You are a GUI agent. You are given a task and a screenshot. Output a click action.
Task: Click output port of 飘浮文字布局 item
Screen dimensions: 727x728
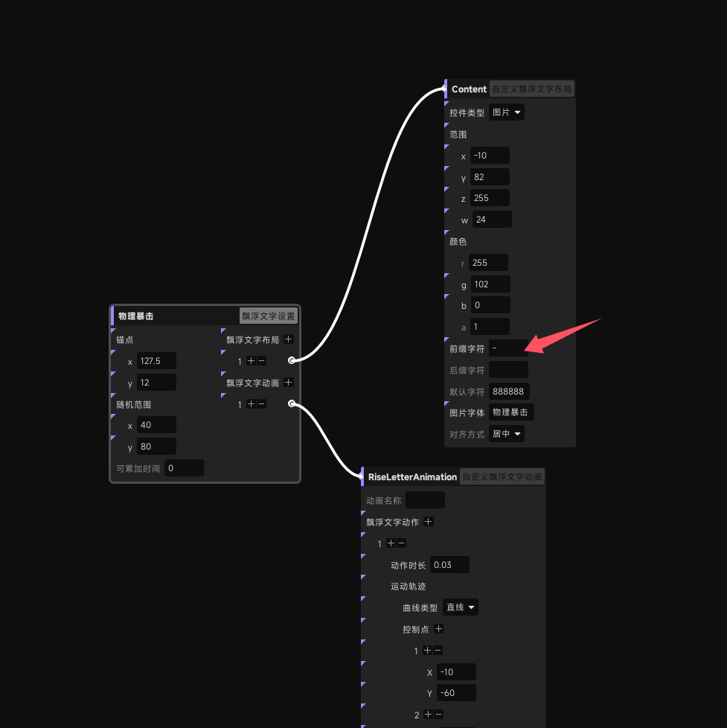[x=292, y=361]
